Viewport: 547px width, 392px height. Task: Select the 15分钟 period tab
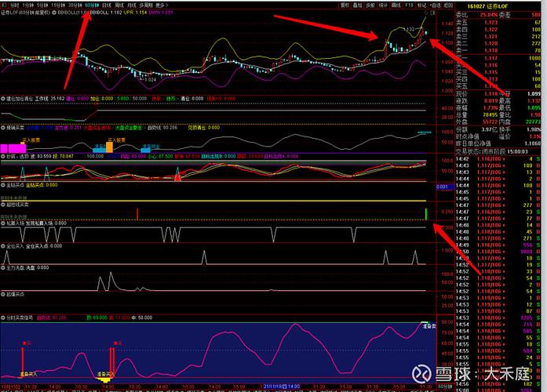pos(59,5)
